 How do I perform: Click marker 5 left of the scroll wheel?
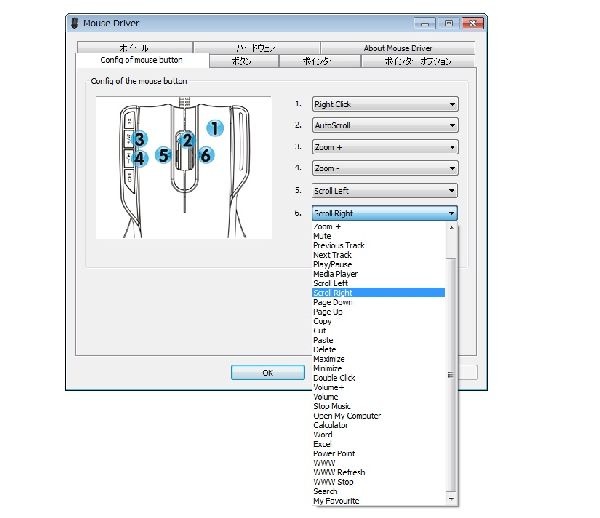tap(163, 155)
